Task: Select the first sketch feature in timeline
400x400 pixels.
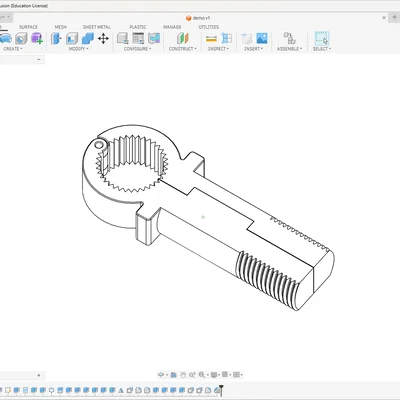Action: (x=8, y=390)
